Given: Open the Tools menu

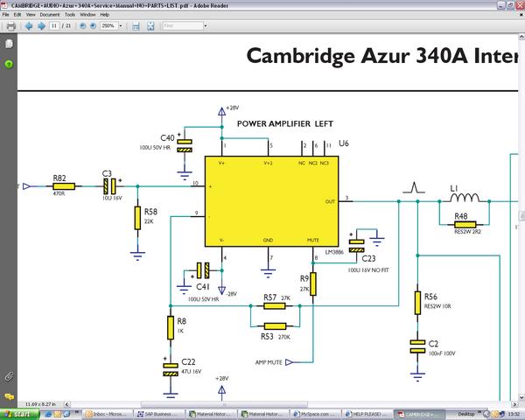Looking at the screenshot, I should click(70, 15).
